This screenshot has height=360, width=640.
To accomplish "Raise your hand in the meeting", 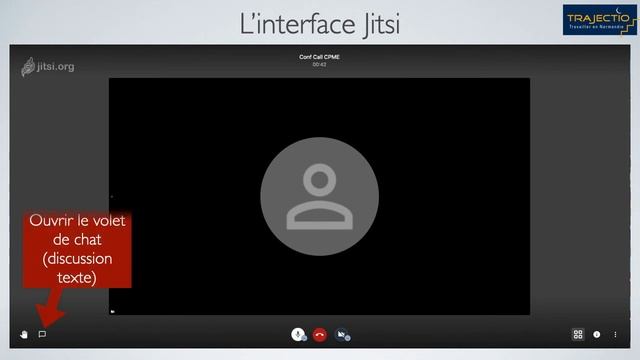I will (x=24, y=335).
